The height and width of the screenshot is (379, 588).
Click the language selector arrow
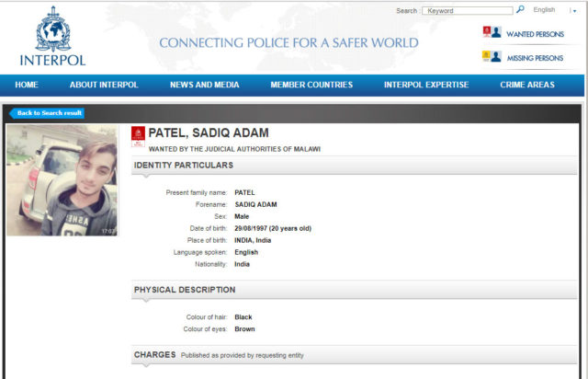(574, 11)
